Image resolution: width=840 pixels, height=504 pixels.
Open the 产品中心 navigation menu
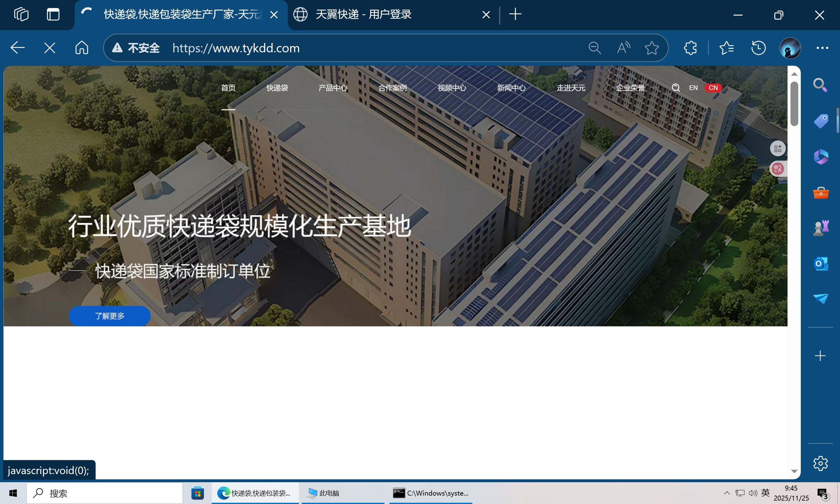tap(333, 88)
